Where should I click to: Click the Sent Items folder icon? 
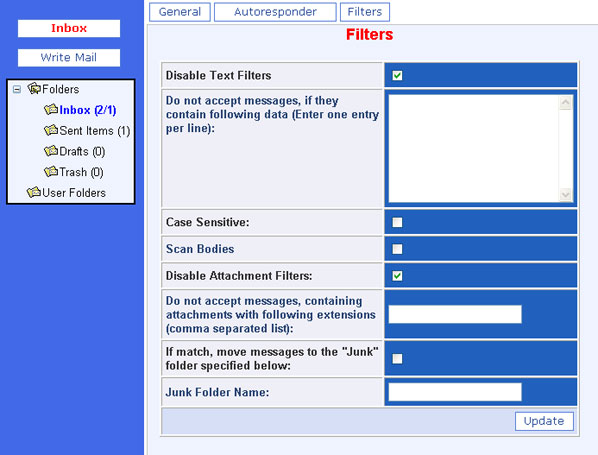pyautogui.click(x=51, y=130)
